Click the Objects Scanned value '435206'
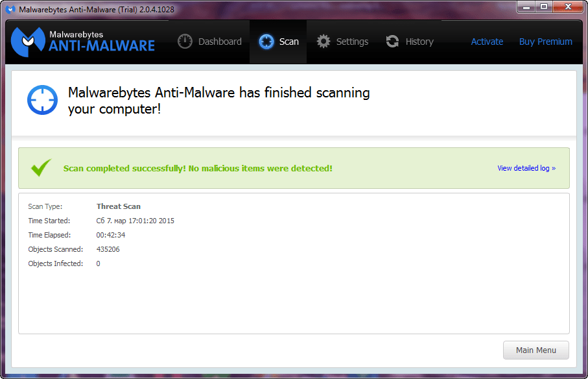 (108, 249)
